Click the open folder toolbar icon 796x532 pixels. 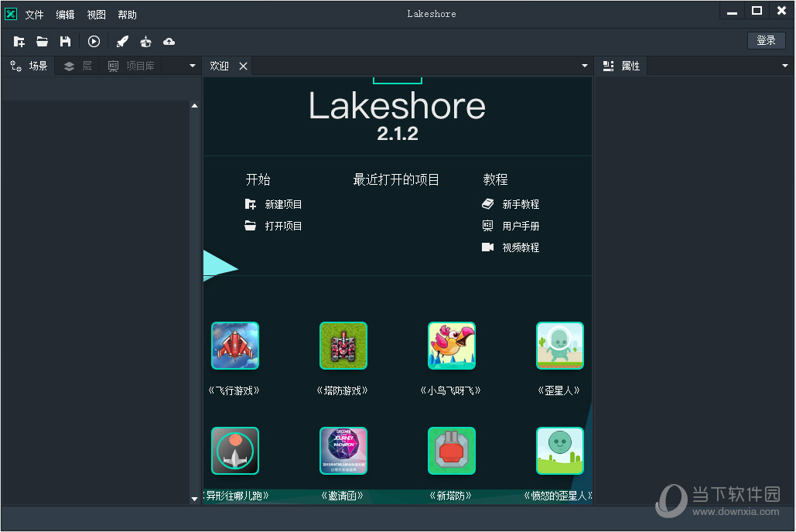42,42
